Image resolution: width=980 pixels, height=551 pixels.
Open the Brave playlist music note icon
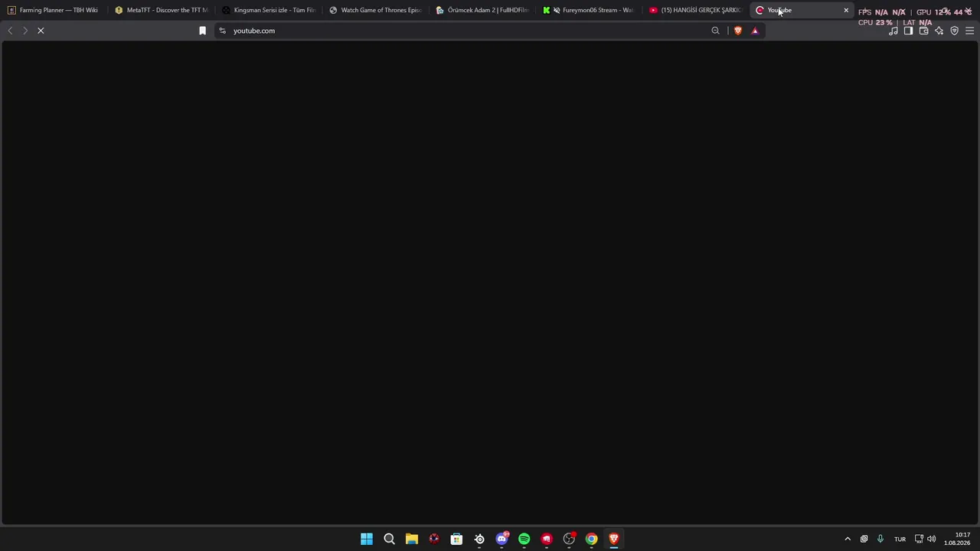(893, 31)
